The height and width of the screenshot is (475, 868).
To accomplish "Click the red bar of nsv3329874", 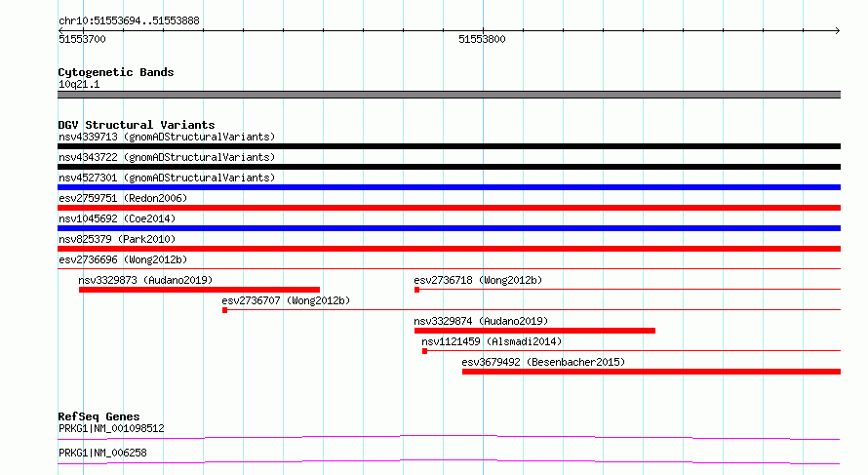I will point(534,331).
